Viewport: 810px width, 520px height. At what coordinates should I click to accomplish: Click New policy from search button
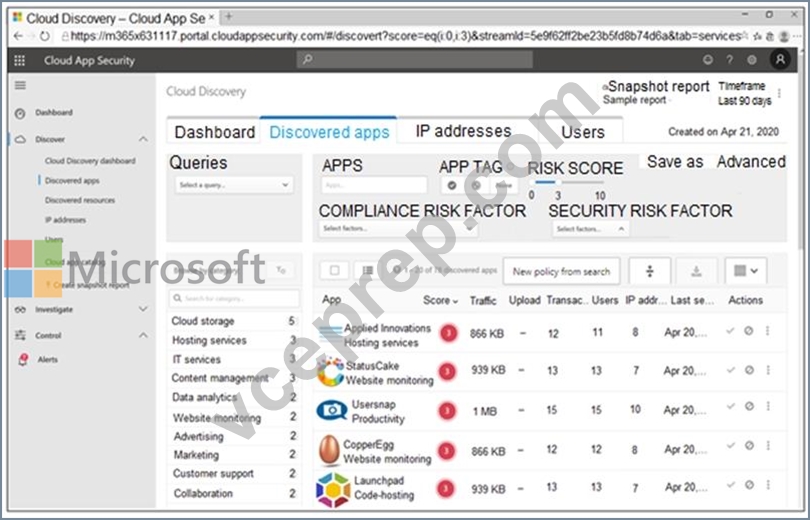pyautogui.click(x=561, y=271)
